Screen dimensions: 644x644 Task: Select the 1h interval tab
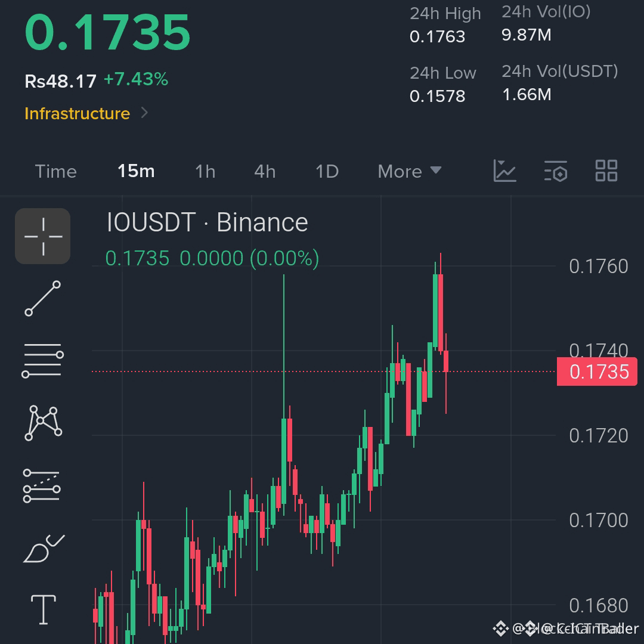click(205, 171)
